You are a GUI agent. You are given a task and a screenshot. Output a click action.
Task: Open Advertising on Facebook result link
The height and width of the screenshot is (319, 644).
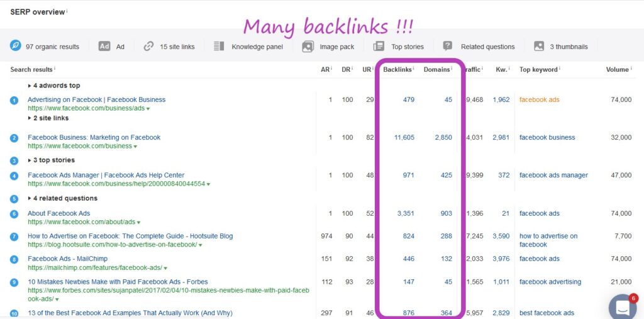click(x=96, y=99)
